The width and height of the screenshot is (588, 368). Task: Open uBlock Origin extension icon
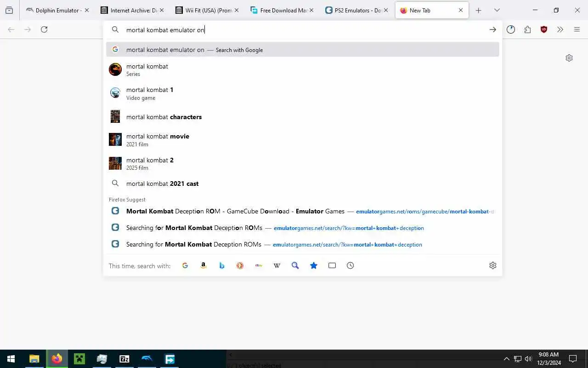544,29
